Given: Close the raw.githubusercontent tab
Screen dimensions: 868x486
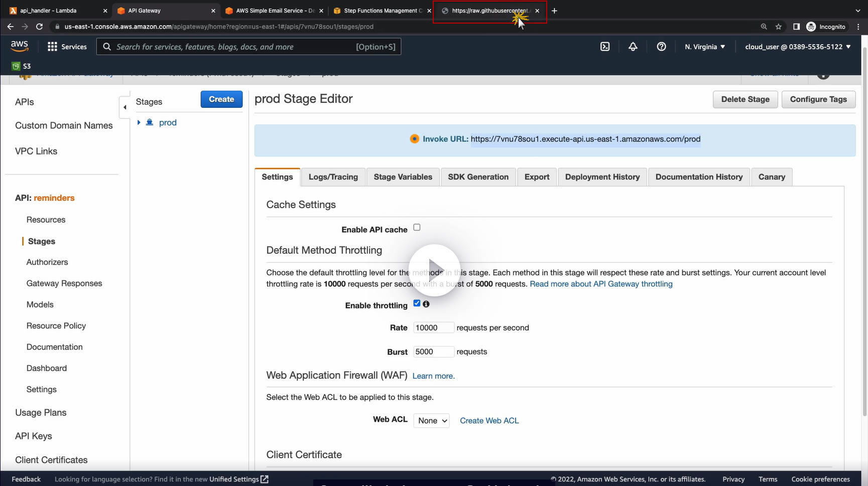Looking at the screenshot, I should click(x=537, y=11).
